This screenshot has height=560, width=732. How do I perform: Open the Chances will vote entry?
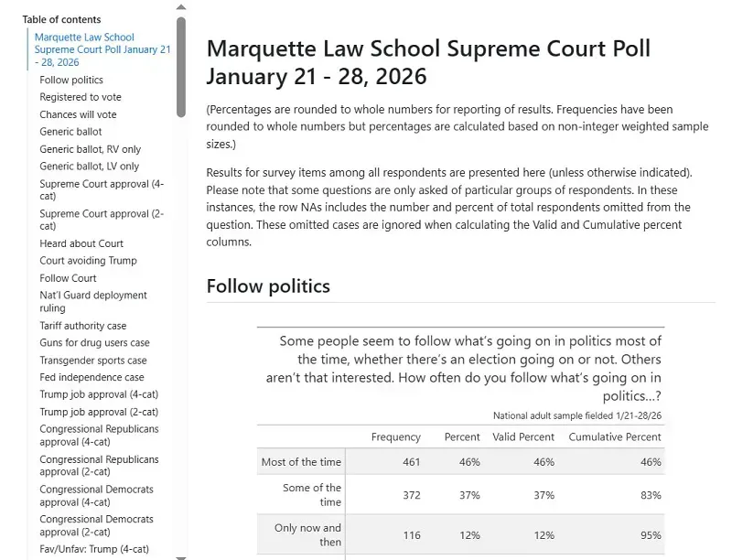(78, 114)
